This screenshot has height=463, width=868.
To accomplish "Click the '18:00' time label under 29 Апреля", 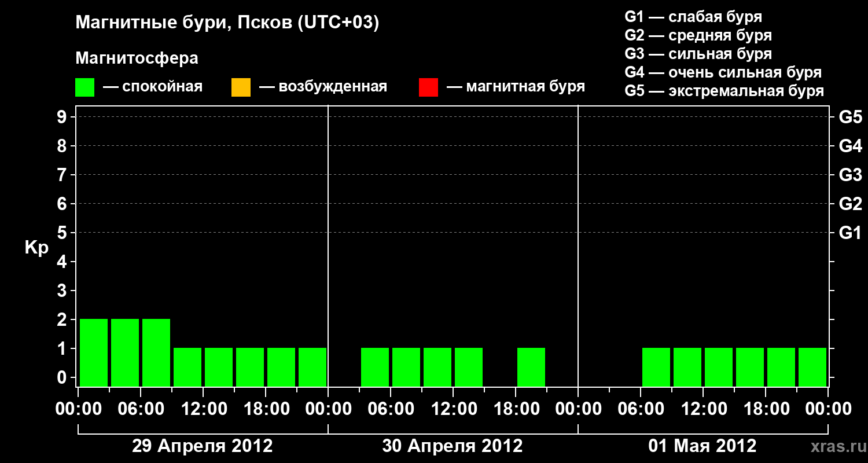I will [266, 409].
